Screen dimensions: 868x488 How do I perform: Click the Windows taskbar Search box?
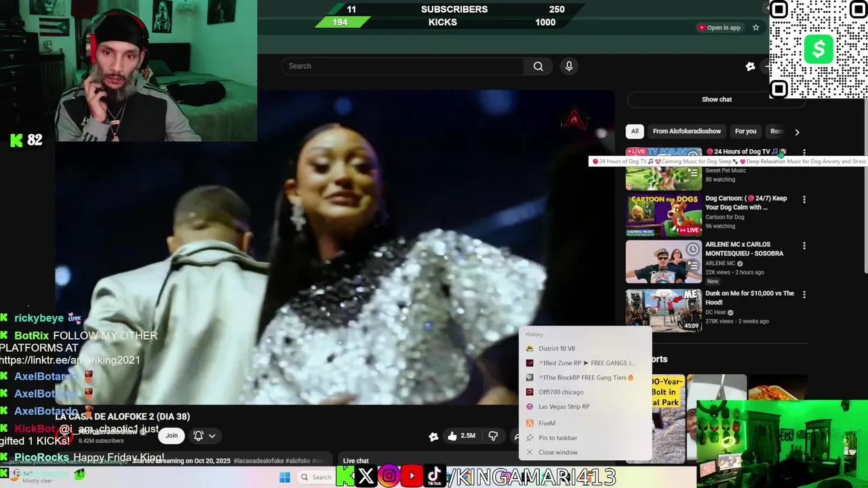[x=316, y=477]
